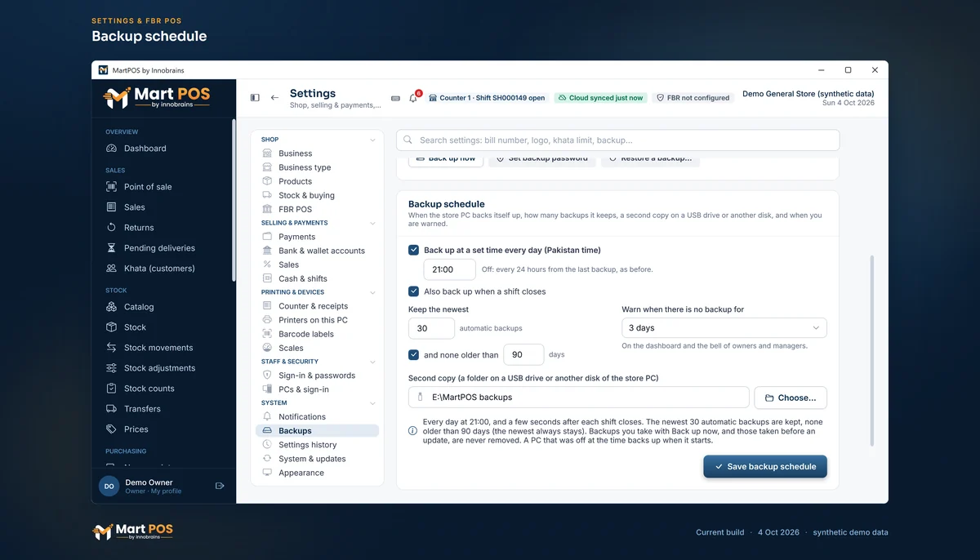Select Business settings
Viewport: 980px width, 560px height.
click(x=317, y=153)
